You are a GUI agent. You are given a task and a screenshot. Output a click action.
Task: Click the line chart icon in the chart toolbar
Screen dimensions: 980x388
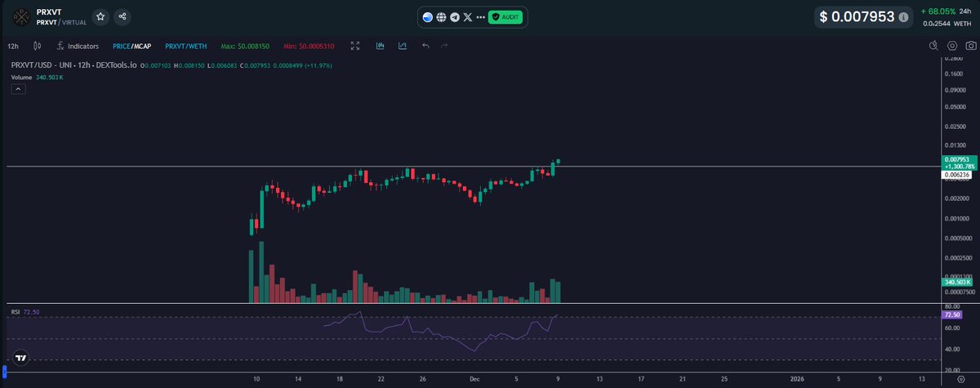(403, 47)
